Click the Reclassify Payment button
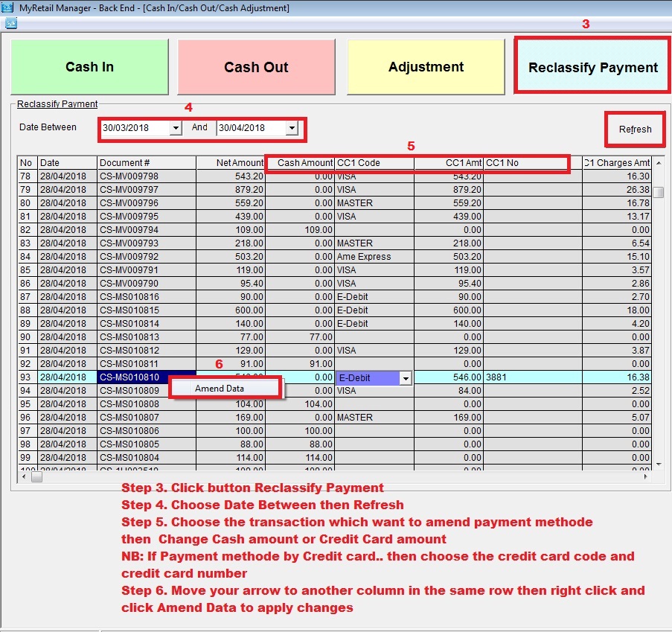Image resolution: width=672 pixels, height=632 pixels. [x=592, y=65]
